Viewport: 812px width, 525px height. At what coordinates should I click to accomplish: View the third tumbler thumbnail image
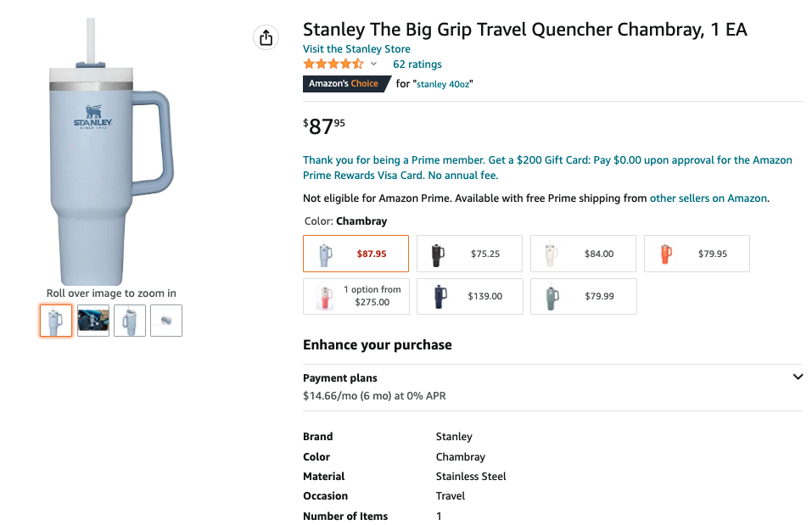[x=130, y=321]
